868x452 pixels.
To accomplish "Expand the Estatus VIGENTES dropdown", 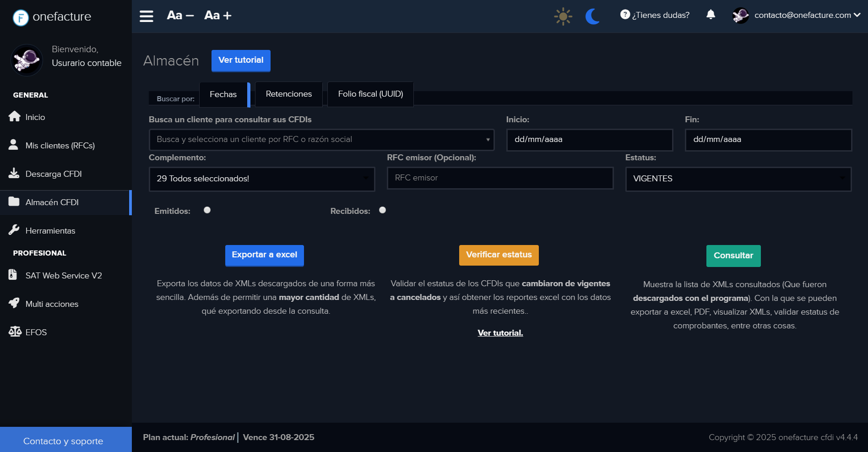I will point(738,179).
